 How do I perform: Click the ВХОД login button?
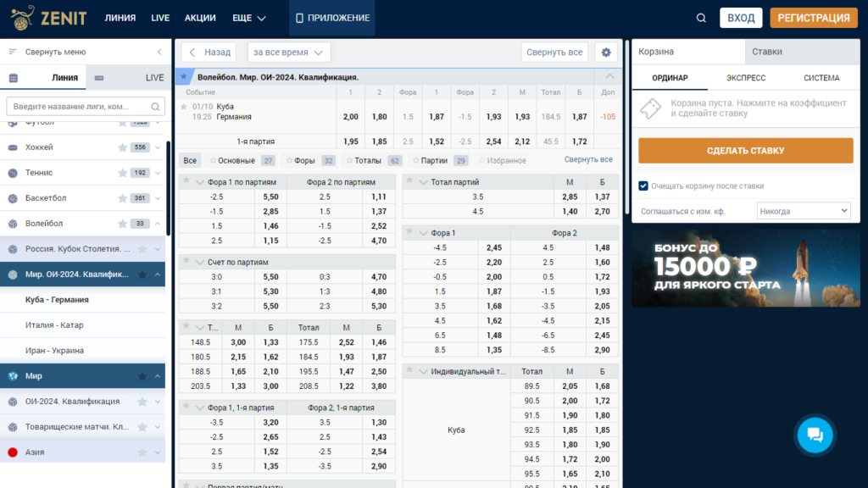[741, 18]
